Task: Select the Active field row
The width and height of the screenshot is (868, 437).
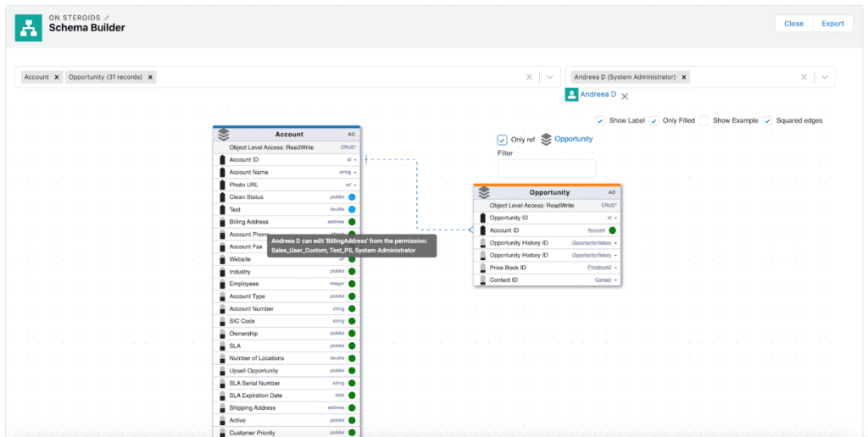Action: [287, 420]
